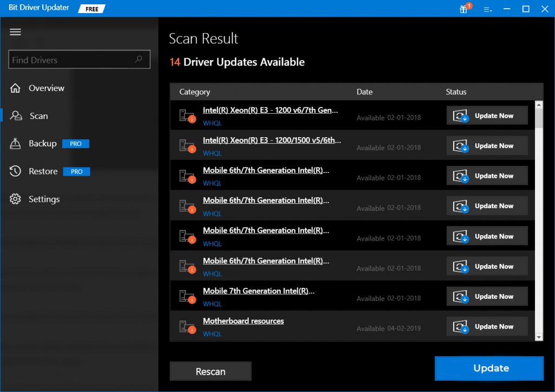Click the Date column header
The width and height of the screenshot is (555, 392).
[364, 92]
